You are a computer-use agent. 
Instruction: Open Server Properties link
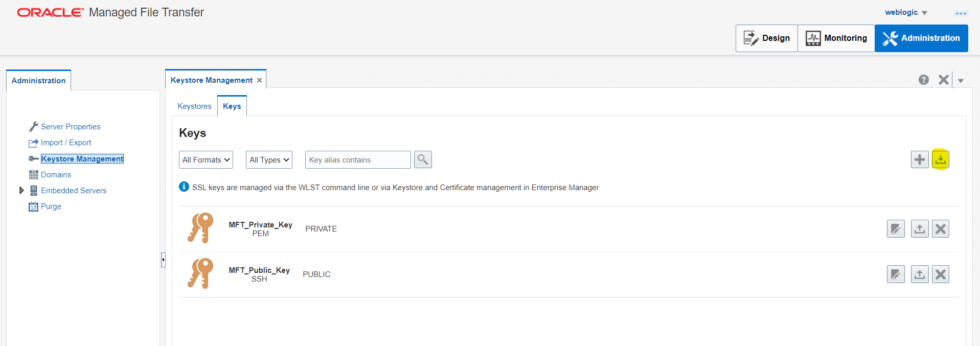pos(71,127)
